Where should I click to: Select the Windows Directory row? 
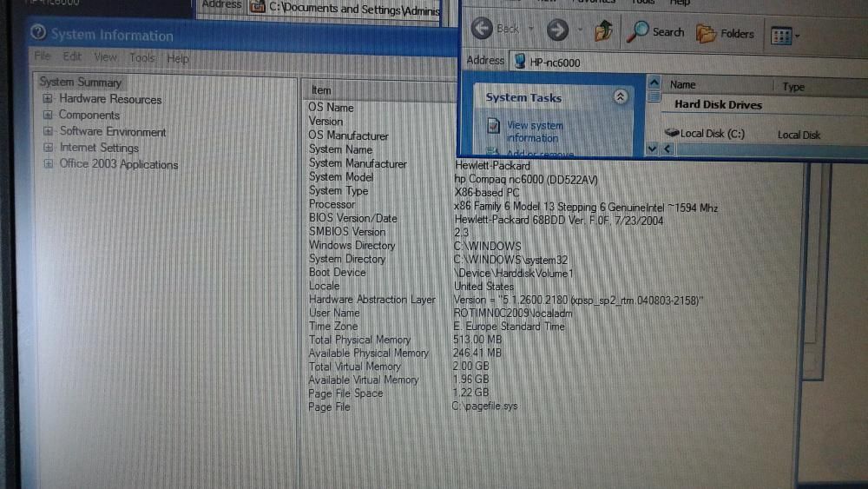(352, 245)
